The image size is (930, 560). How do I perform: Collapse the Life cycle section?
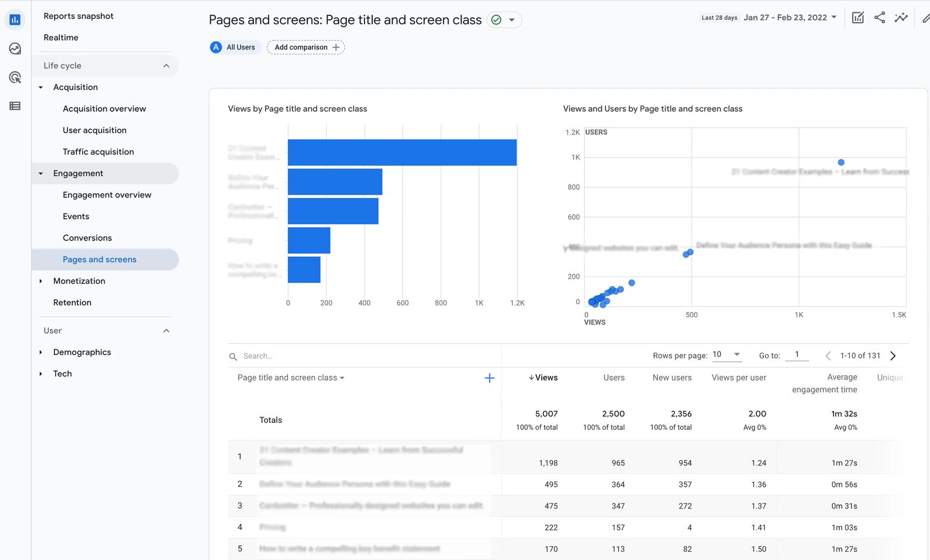(x=167, y=66)
